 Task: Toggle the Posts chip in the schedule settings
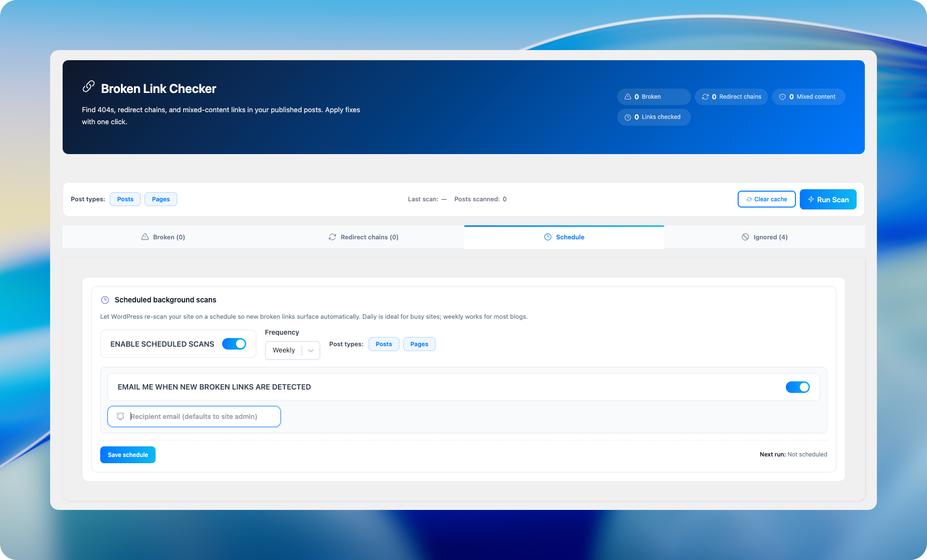pos(384,344)
